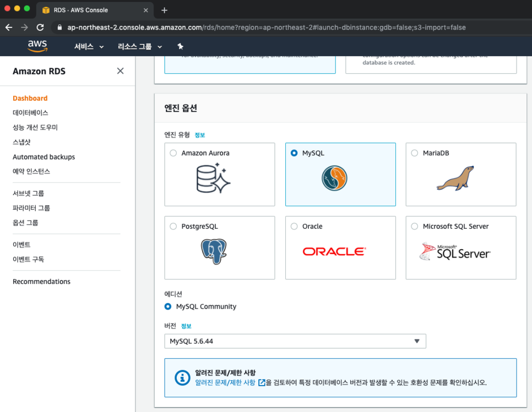The image size is (532, 412).
Task: Reload the page with refresh icon
Action: (x=40, y=28)
